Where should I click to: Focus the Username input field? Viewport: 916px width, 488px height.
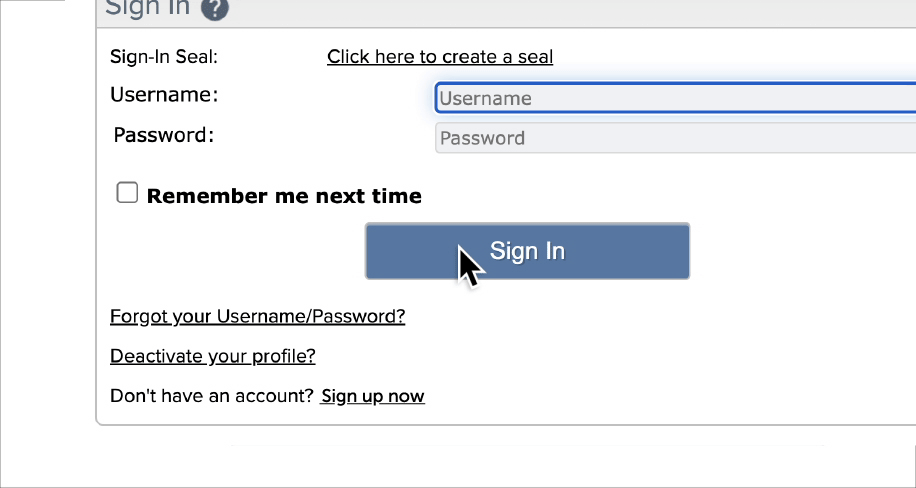pyautogui.click(x=676, y=98)
